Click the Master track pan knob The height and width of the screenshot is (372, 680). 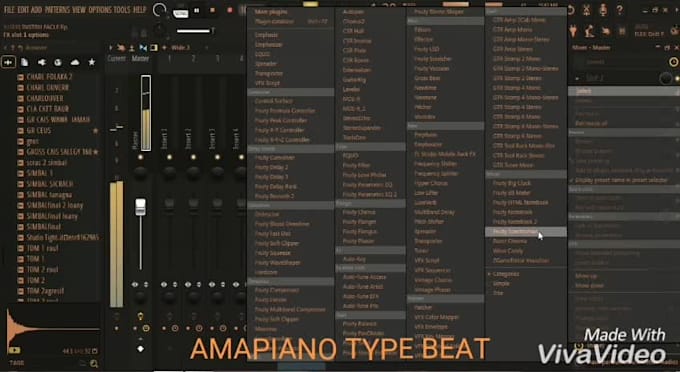140,172
